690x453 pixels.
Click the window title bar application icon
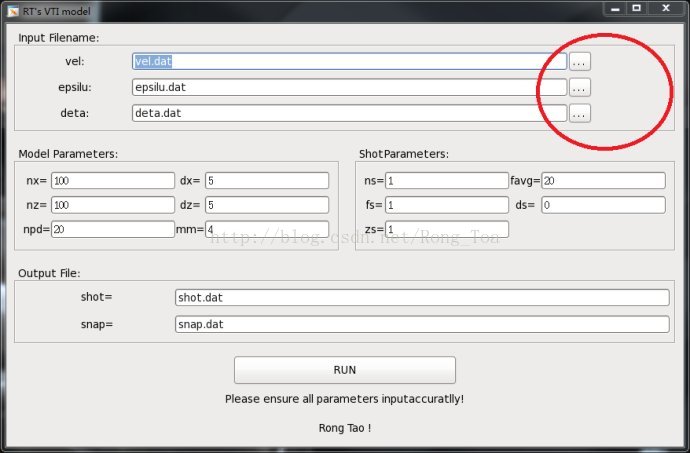pyautogui.click(x=13, y=11)
